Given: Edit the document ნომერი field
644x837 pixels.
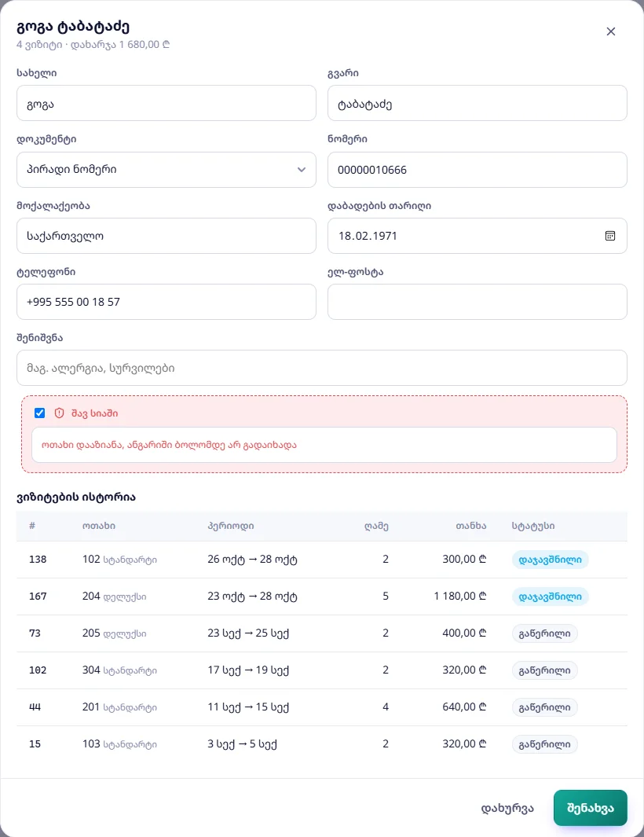Looking at the screenshot, I should point(477,170).
